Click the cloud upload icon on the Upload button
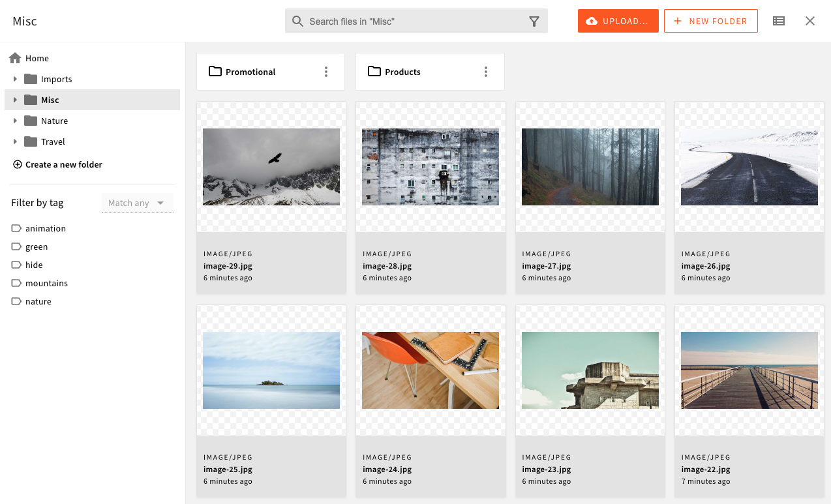This screenshot has width=831, height=504. [x=593, y=20]
